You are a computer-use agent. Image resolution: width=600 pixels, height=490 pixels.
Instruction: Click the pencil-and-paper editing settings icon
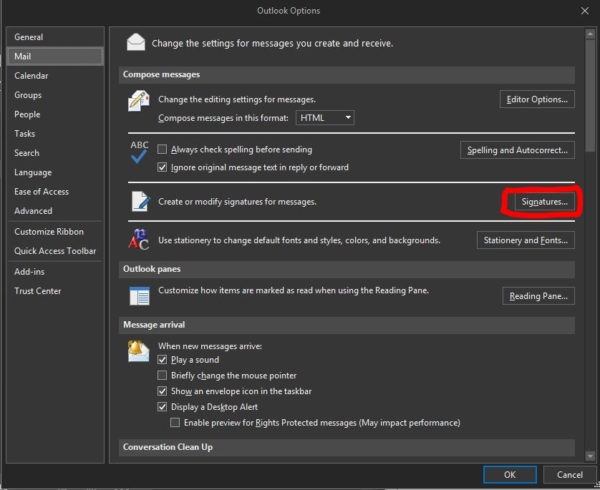click(139, 101)
